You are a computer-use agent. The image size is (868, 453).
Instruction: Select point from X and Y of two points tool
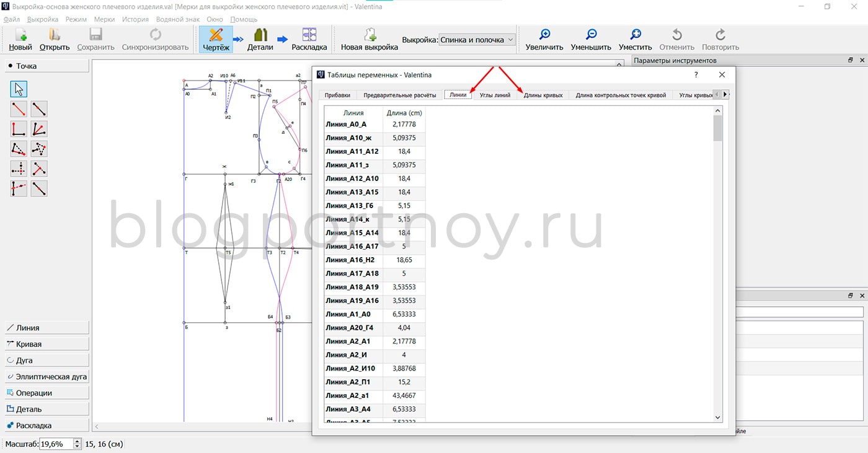pyautogui.click(x=19, y=169)
